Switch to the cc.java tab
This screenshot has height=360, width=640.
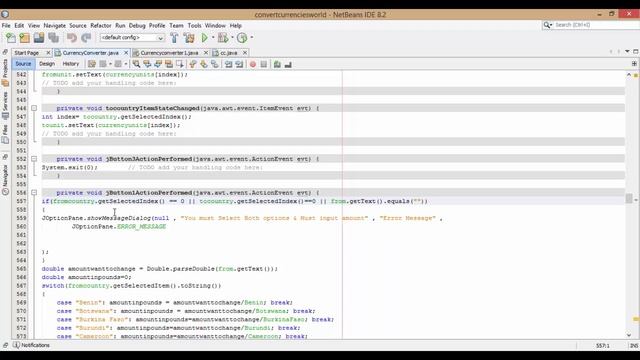point(229,53)
